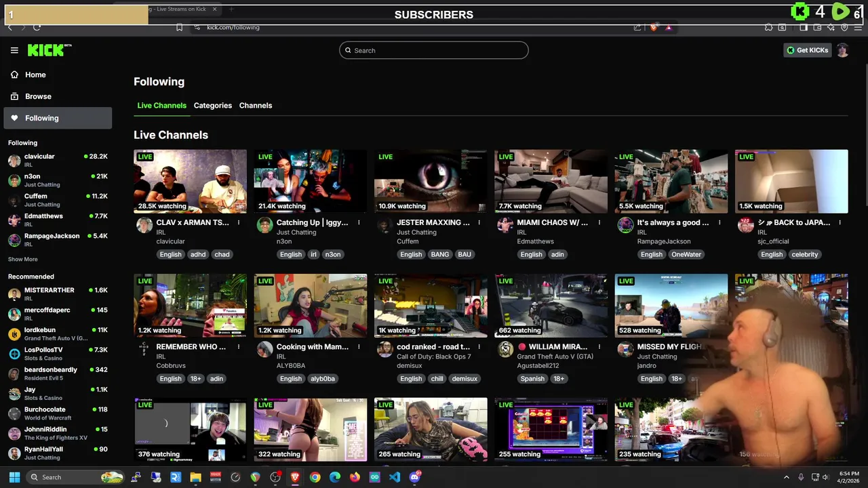The height and width of the screenshot is (488, 868).
Task: Open MISTERARTHER in Recommended sidebar
Action: [58, 293]
